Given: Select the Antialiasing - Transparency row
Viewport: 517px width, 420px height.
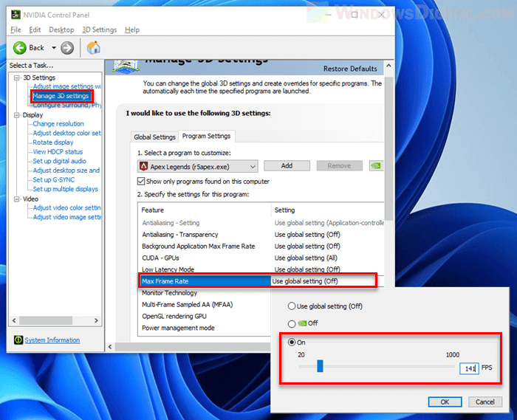Looking at the screenshot, I should point(262,235).
